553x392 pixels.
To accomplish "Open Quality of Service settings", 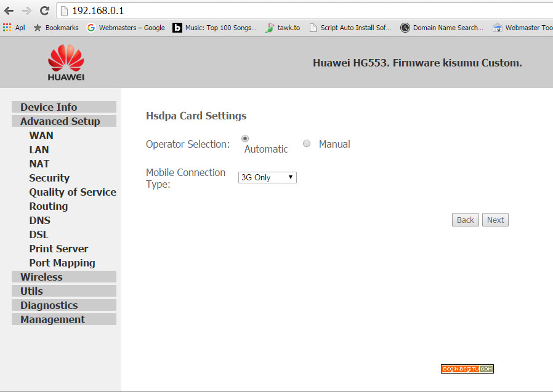I will click(x=73, y=192).
